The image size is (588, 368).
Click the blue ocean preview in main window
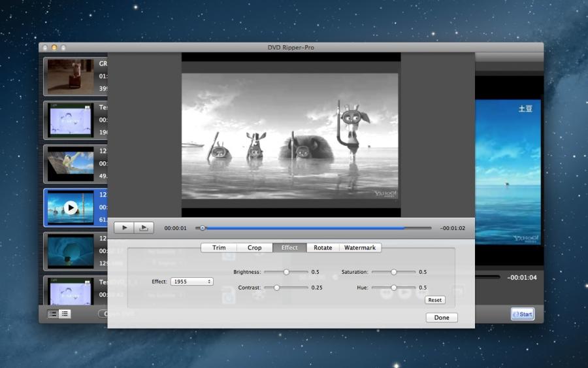[x=508, y=172]
